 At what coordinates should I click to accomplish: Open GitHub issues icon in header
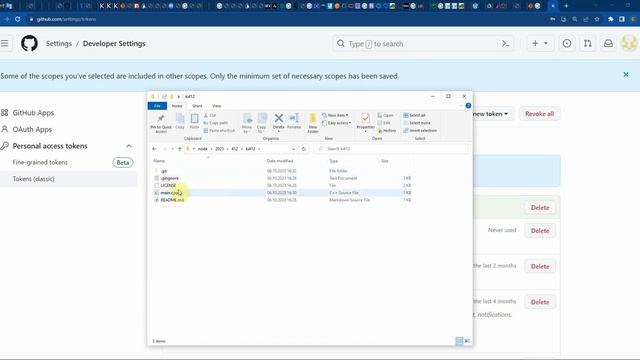click(567, 43)
